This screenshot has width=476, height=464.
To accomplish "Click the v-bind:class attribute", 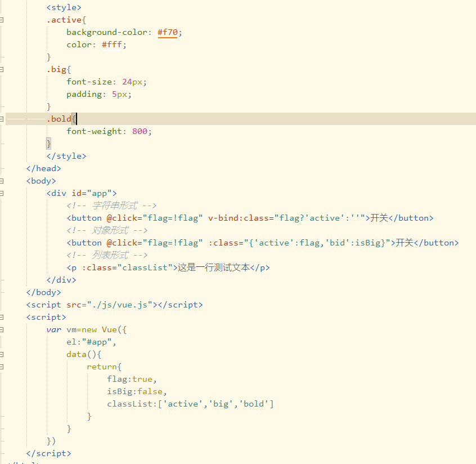I will click(286, 218).
